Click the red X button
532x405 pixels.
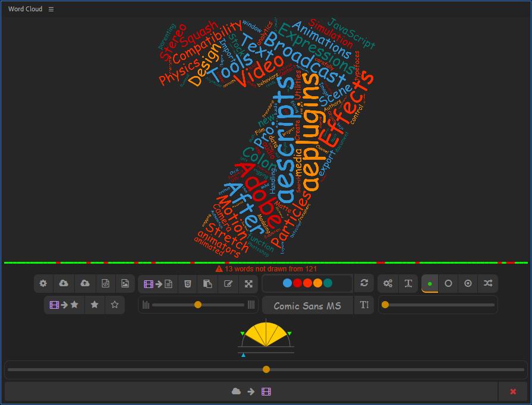tap(513, 392)
